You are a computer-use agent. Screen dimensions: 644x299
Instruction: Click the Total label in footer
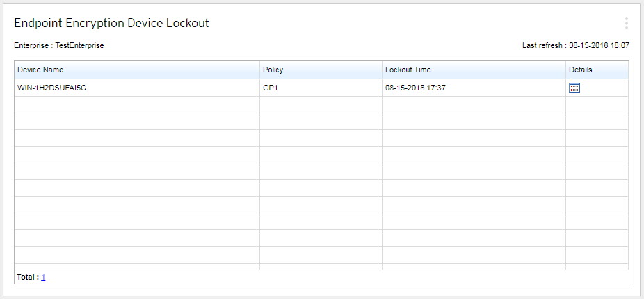pyautogui.click(x=26, y=277)
